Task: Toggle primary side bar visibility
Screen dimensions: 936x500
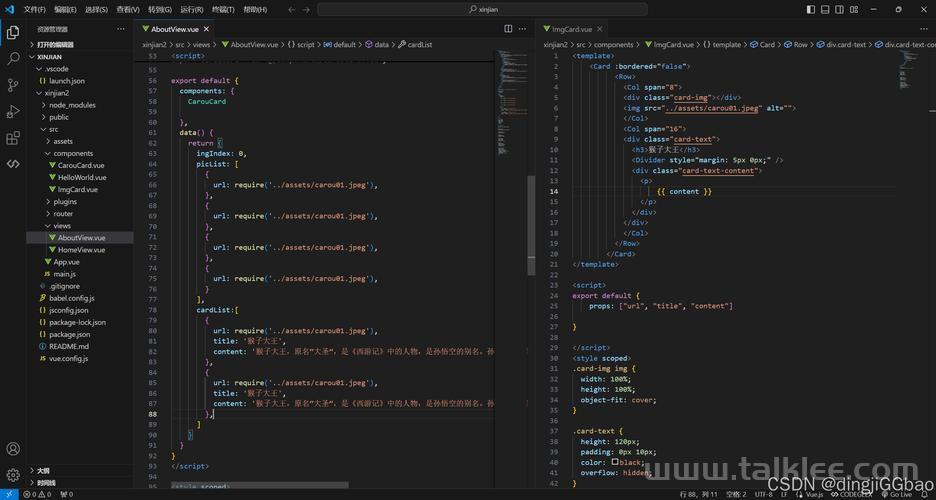Action: (x=811, y=10)
